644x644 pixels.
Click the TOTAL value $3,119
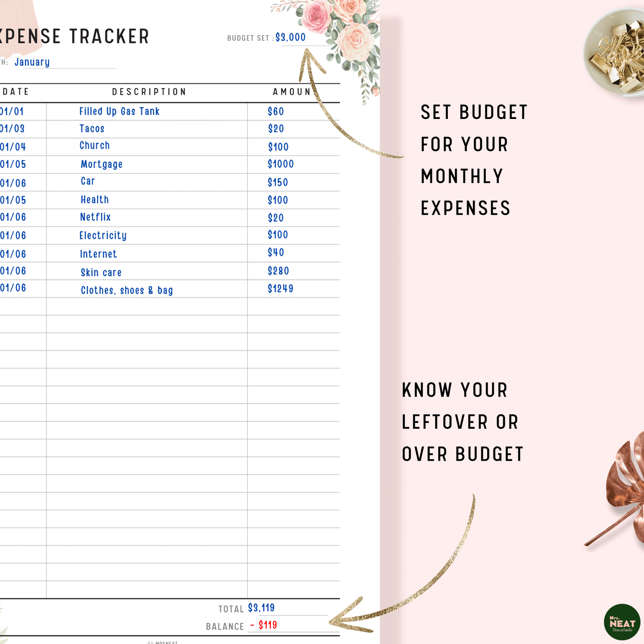(x=262, y=608)
